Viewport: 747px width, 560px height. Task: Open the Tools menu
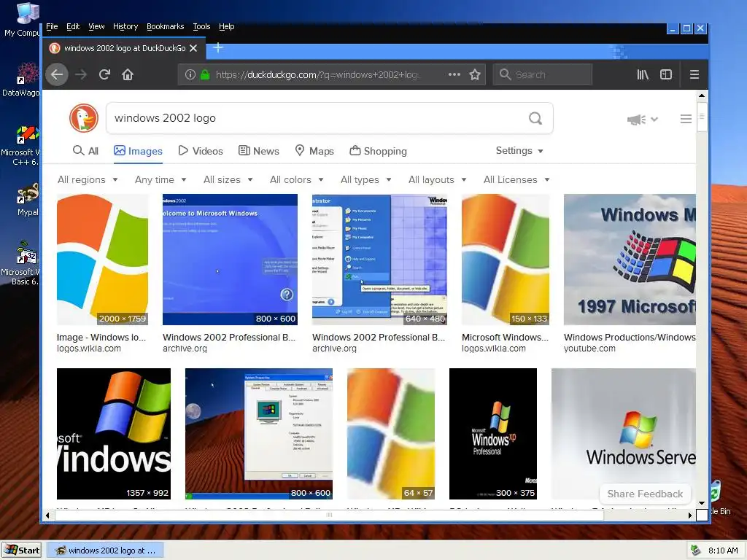click(x=201, y=27)
